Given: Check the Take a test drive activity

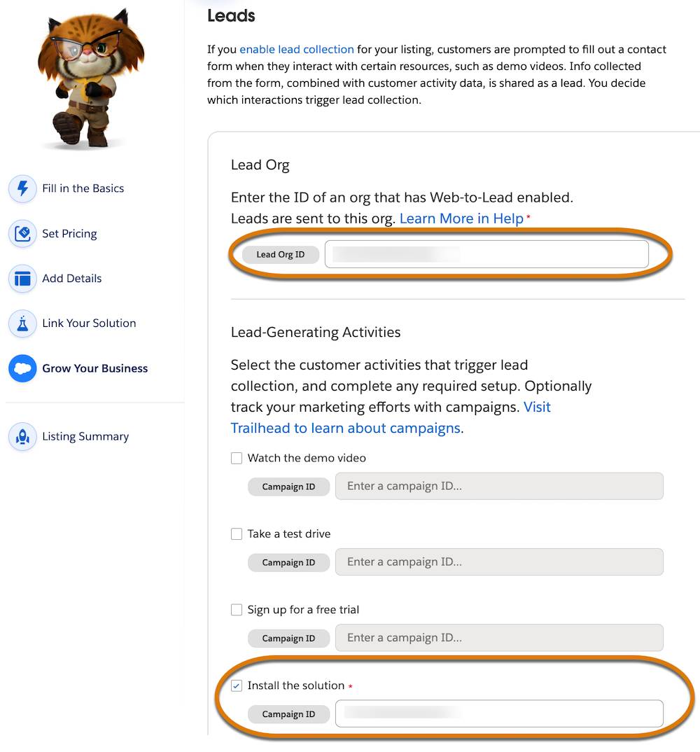Looking at the screenshot, I should click(237, 534).
